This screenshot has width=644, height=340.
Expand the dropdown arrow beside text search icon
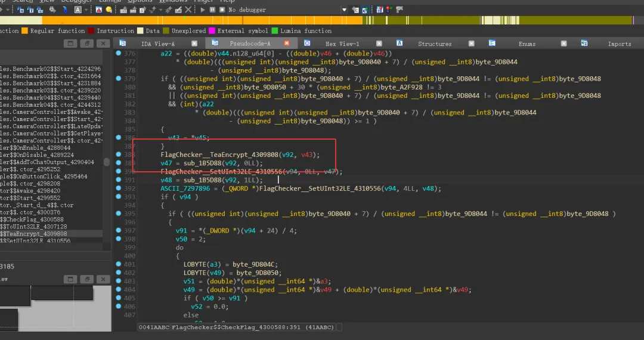(86, 10)
